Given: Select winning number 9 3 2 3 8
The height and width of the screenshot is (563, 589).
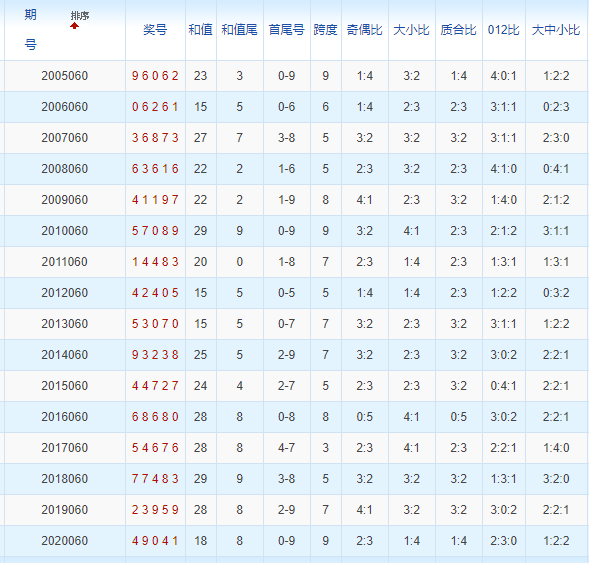Looking at the screenshot, I should (155, 355).
